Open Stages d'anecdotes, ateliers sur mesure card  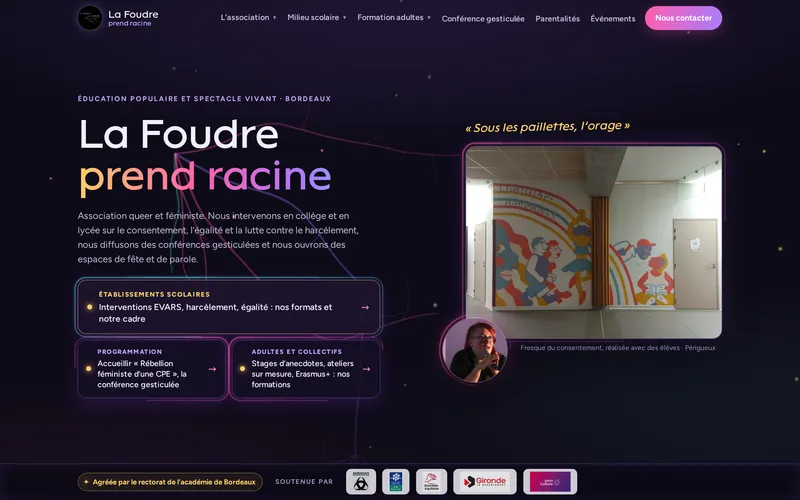click(305, 369)
